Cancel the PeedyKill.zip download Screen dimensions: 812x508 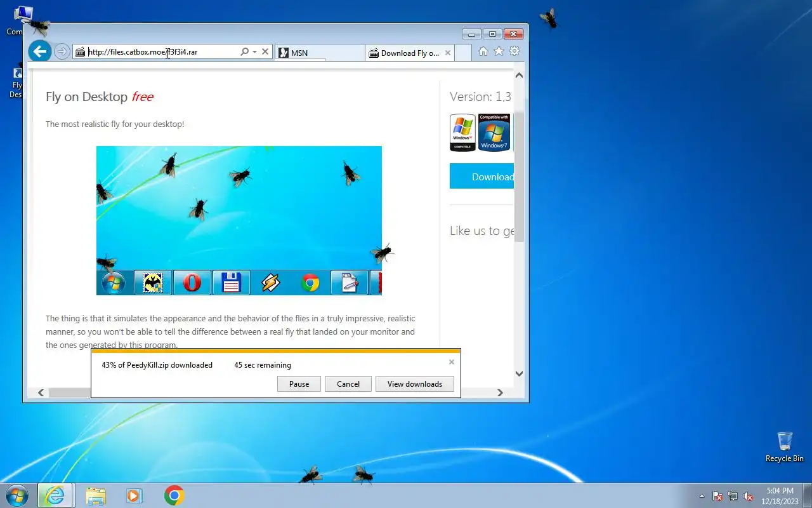tap(348, 384)
